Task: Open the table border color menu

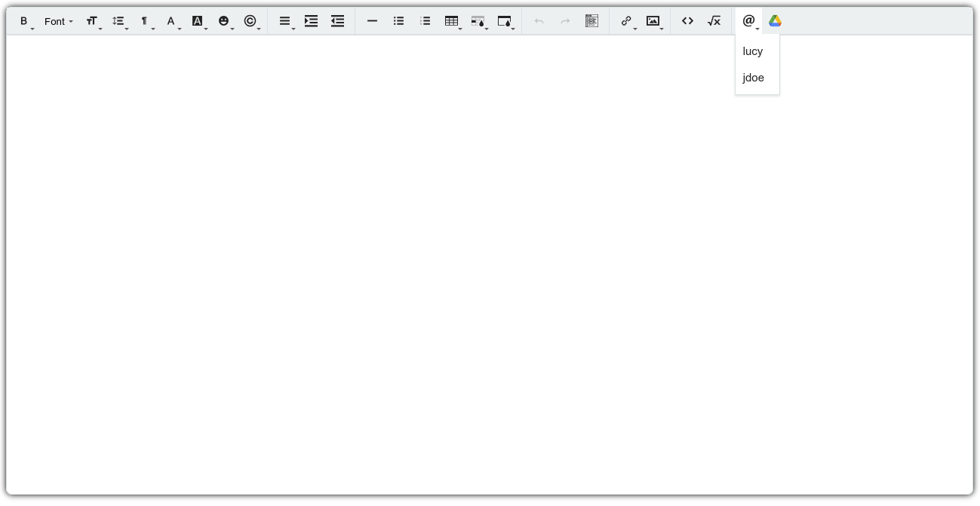Action: (x=505, y=21)
